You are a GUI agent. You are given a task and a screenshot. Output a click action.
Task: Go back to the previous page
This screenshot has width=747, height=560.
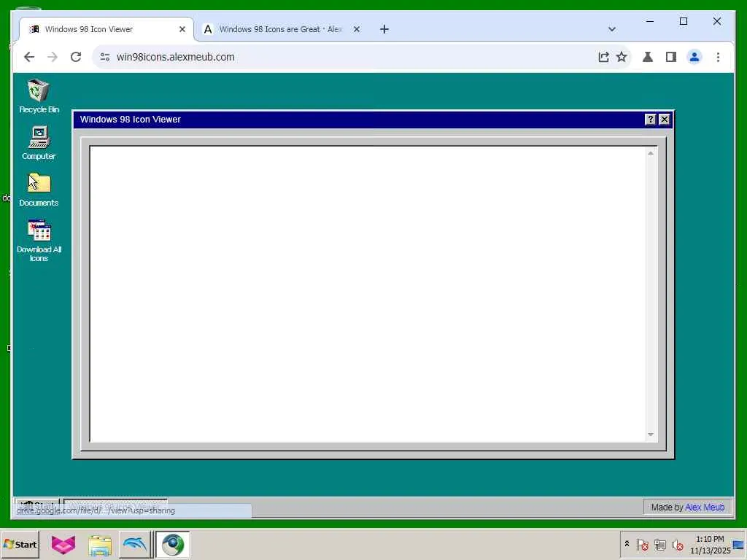pos(29,57)
